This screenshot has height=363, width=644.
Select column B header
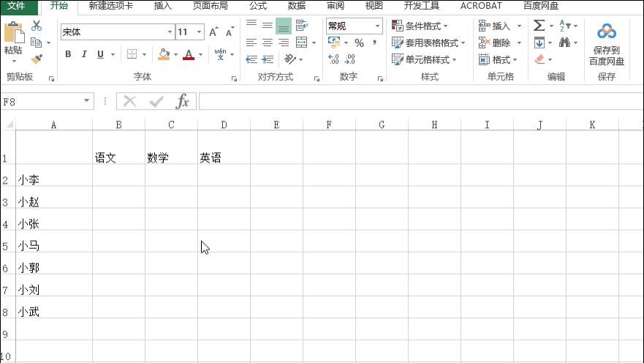tap(118, 124)
